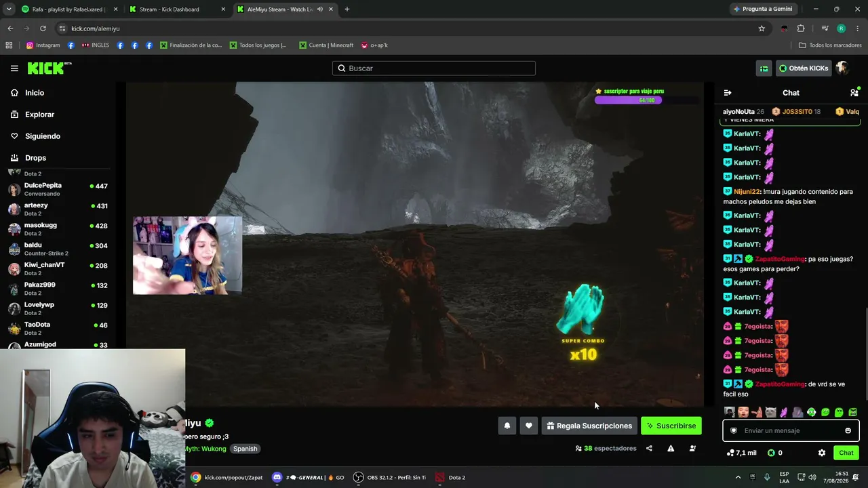This screenshot has width=868, height=488.
Task: Report the stream with warning icon
Action: click(671, 449)
